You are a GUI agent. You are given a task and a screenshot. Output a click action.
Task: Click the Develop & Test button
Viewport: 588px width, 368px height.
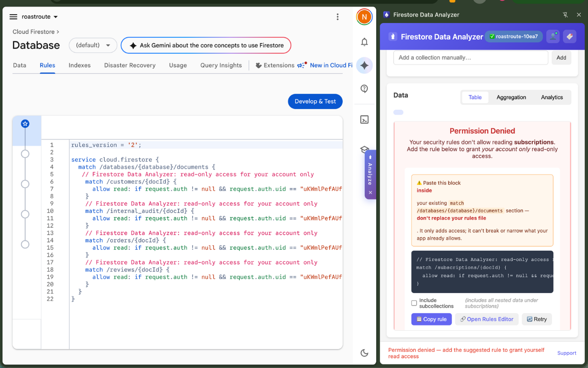(315, 101)
